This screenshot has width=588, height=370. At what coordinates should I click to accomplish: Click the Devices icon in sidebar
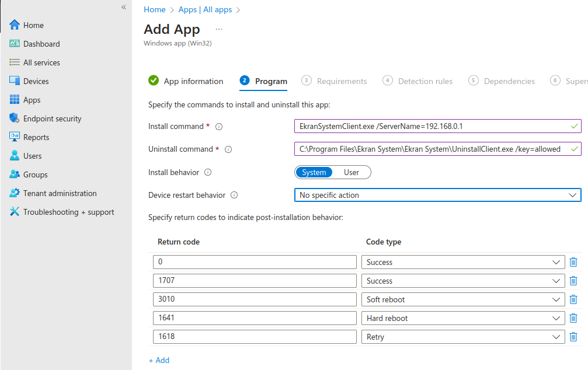point(15,81)
